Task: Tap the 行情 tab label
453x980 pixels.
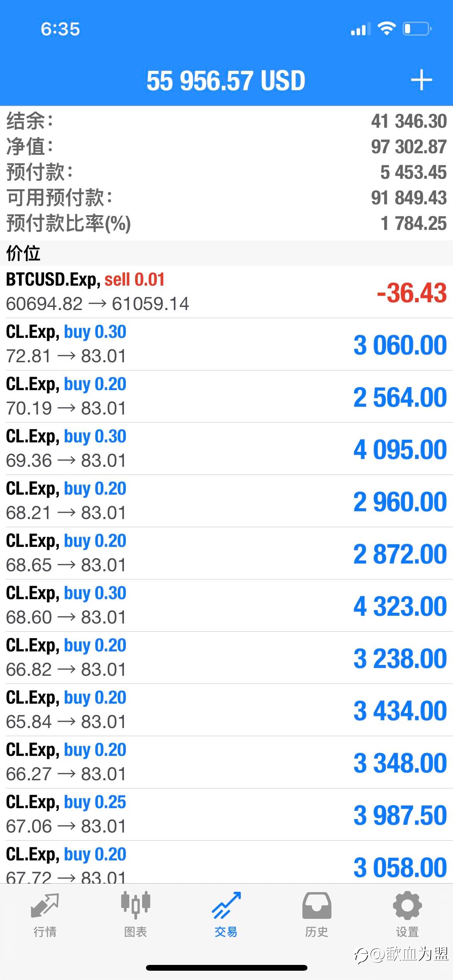Action: tap(45, 932)
